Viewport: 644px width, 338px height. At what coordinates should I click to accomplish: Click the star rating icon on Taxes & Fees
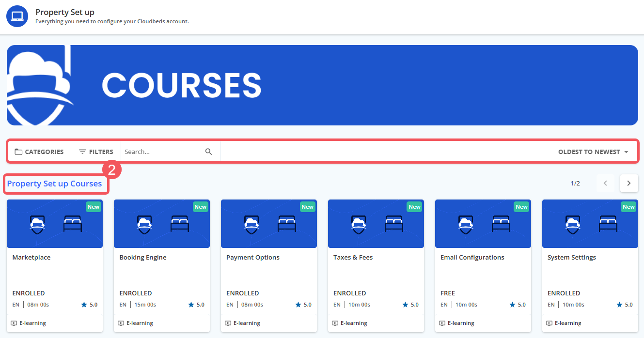point(406,305)
